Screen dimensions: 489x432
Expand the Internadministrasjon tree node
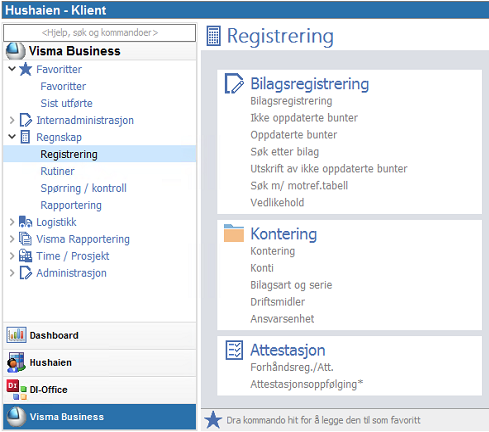point(12,120)
